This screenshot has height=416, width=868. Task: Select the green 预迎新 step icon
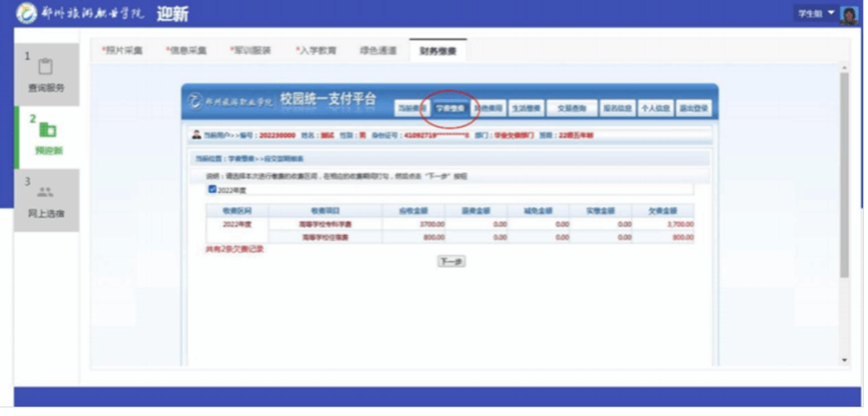tap(47, 130)
